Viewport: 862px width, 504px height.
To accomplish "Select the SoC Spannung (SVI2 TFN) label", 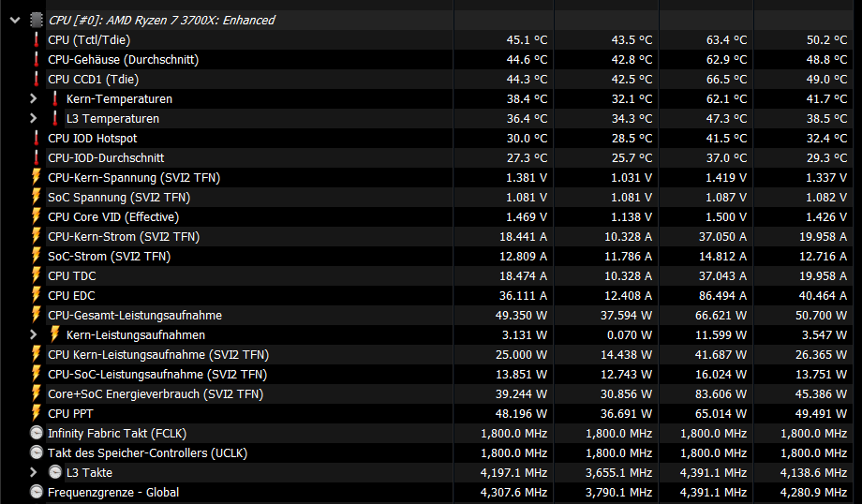I will [119, 198].
